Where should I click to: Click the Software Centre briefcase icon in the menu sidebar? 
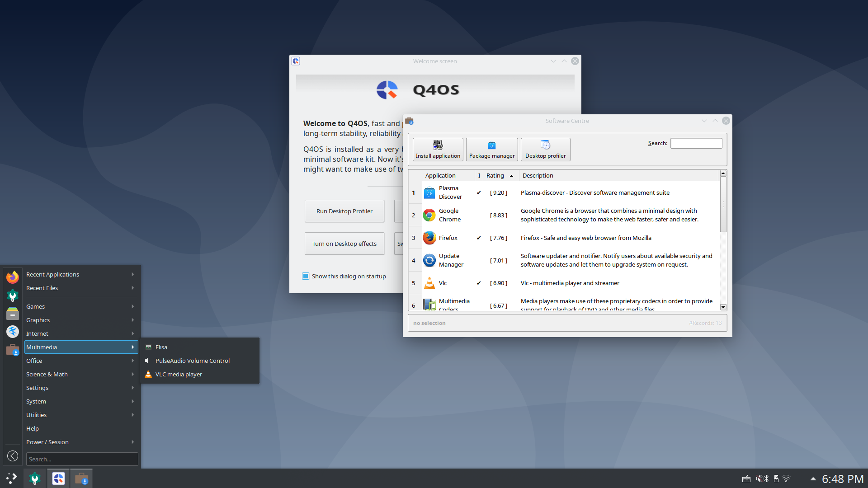(13, 350)
